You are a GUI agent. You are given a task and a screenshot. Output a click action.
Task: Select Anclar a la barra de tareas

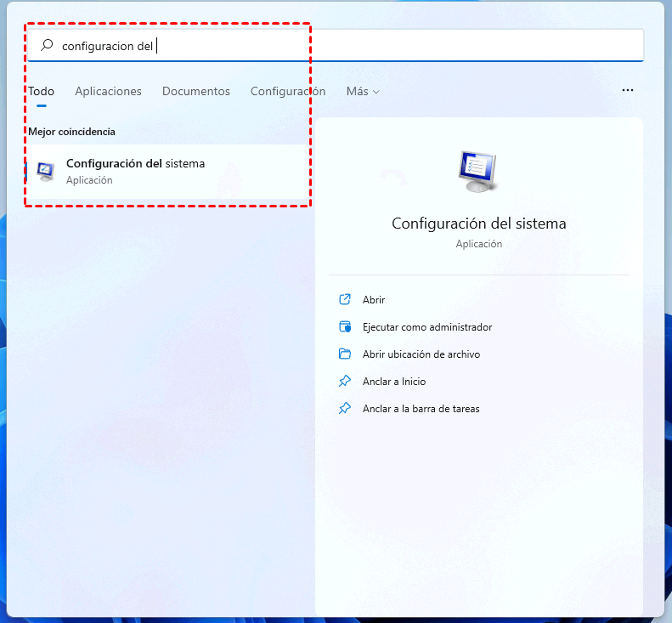point(421,409)
